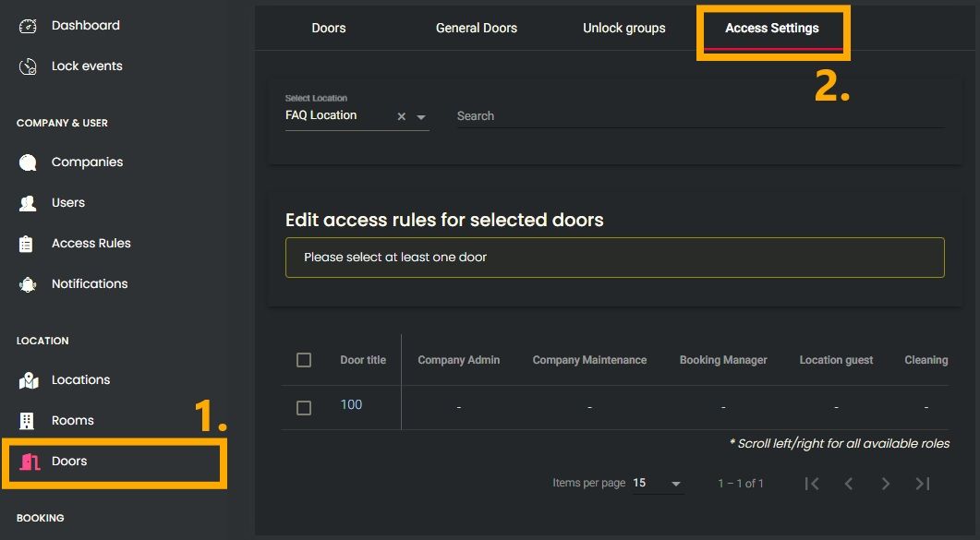Go to the next page arrow
The image size is (980, 540).
pyautogui.click(x=886, y=484)
